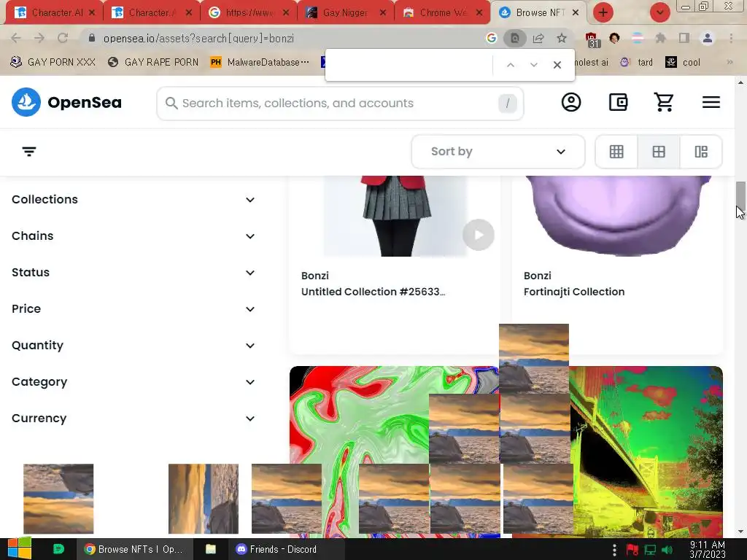Screen dimensions: 747x560
Task: Switch to the Chrome Web Store tab
Action: pos(442,13)
